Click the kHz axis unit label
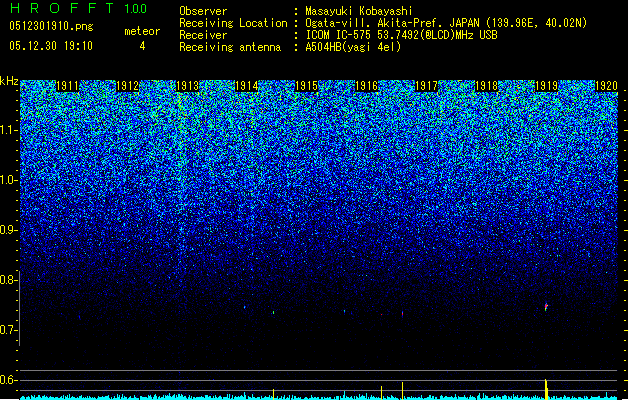629x400 pixels. 9,81
